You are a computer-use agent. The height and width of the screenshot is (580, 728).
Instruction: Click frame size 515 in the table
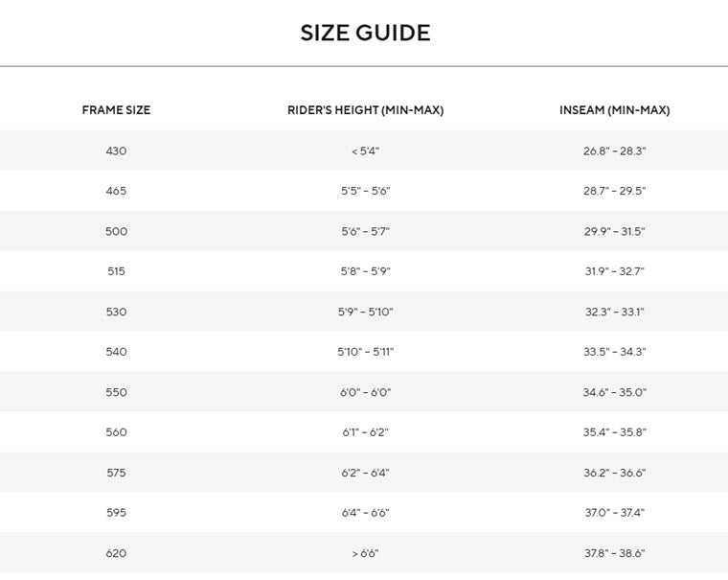(x=116, y=271)
